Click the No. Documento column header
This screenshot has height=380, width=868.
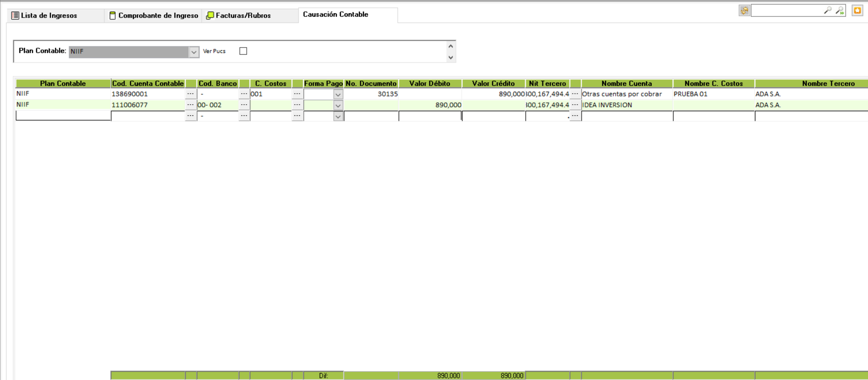coord(371,83)
